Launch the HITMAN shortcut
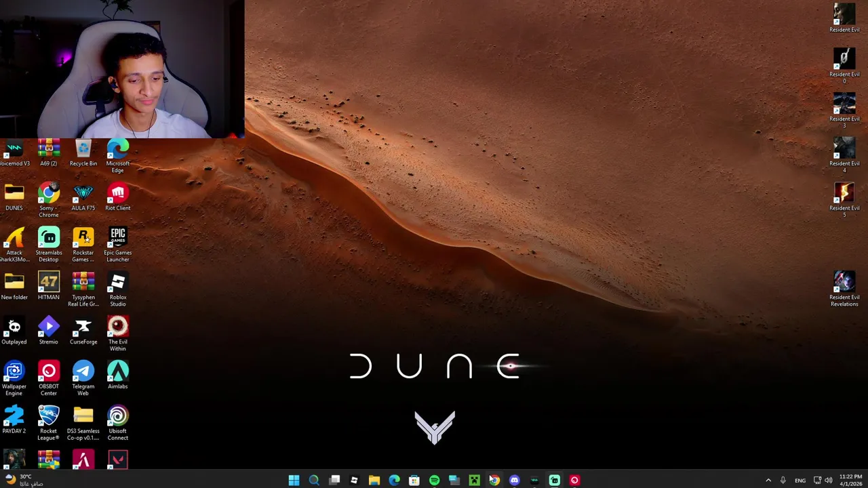This screenshot has height=488, width=868. (x=49, y=287)
